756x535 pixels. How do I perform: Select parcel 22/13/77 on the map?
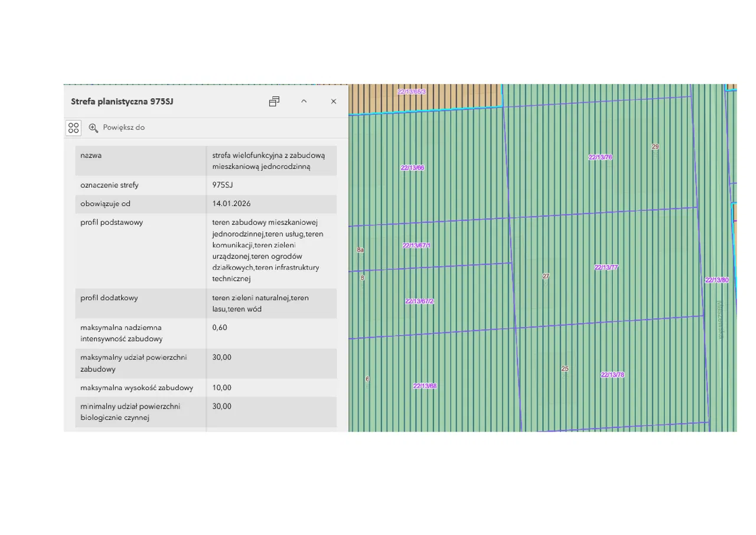point(606,268)
